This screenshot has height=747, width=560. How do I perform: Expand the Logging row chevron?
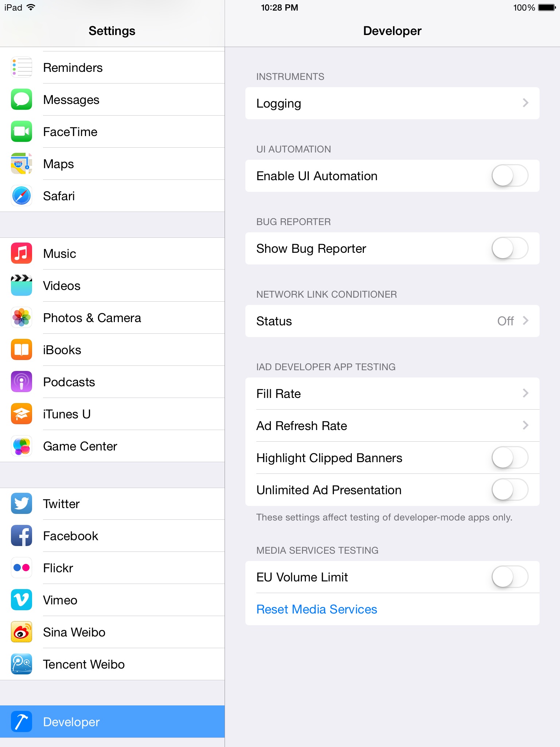point(525,103)
